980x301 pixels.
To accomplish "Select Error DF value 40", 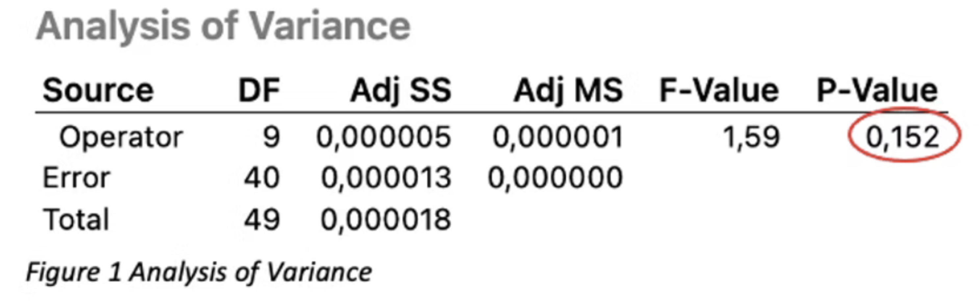I will [262, 178].
